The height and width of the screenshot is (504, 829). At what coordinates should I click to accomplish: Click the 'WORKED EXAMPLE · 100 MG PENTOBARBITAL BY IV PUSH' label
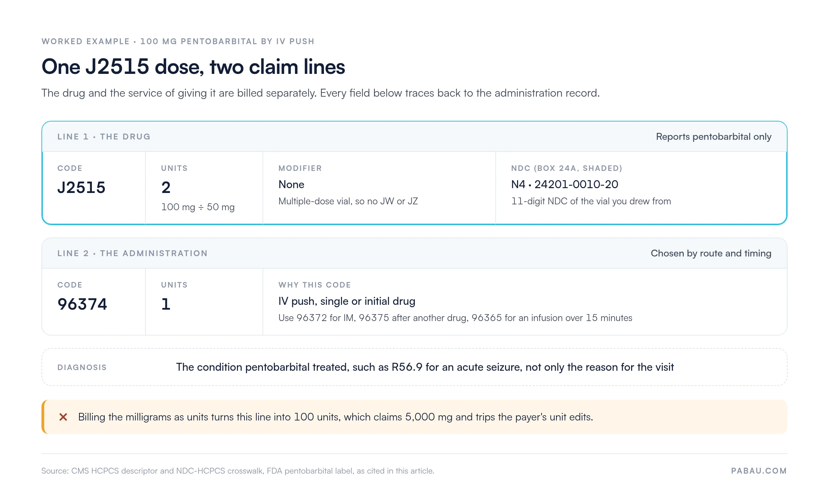[x=178, y=41]
